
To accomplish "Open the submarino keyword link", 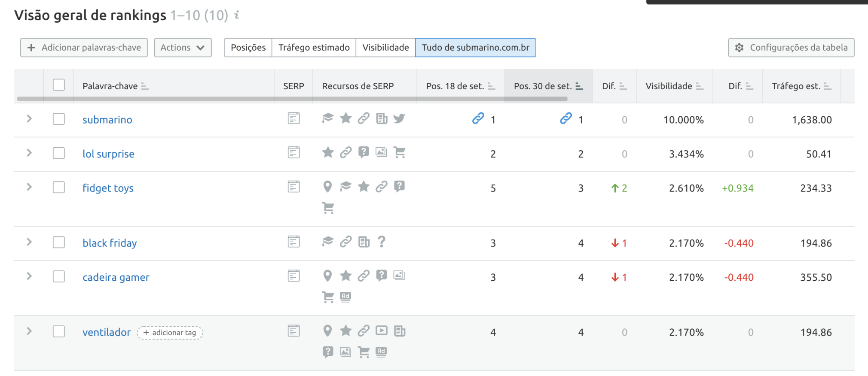I will pyautogui.click(x=107, y=120).
